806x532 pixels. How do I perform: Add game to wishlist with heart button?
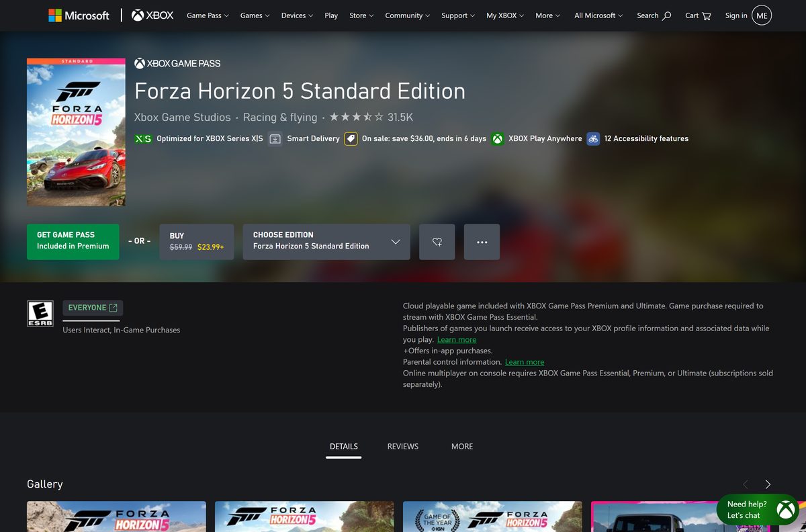pyautogui.click(x=437, y=242)
